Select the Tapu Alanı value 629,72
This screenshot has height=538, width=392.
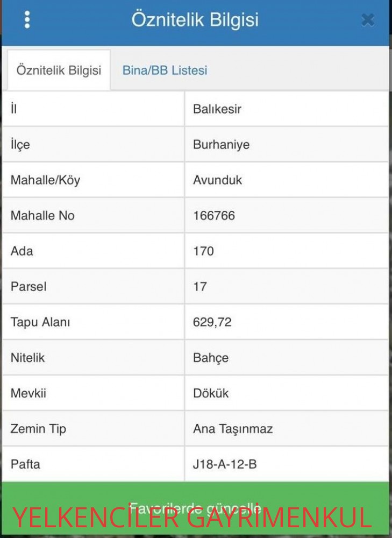click(x=212, y=322)
